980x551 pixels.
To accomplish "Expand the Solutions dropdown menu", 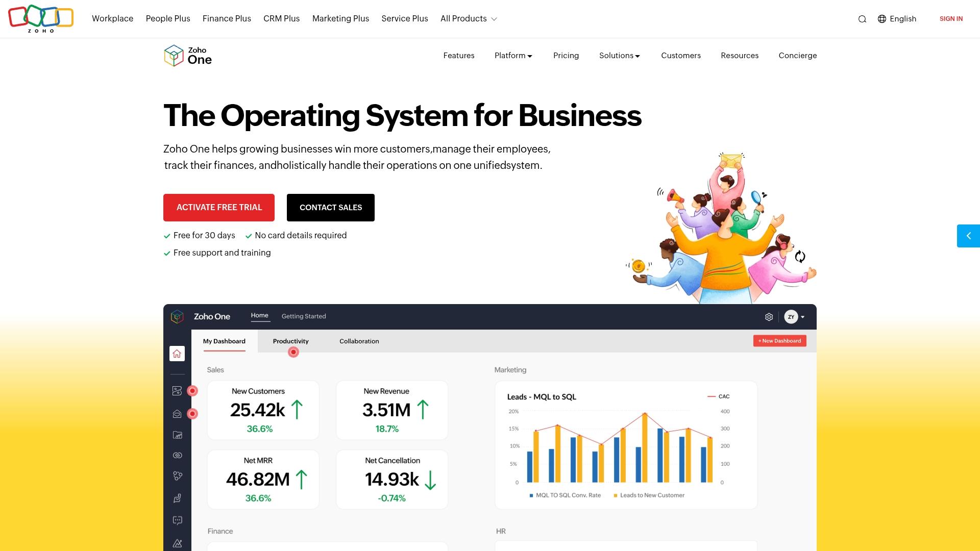I will (619, 56).
